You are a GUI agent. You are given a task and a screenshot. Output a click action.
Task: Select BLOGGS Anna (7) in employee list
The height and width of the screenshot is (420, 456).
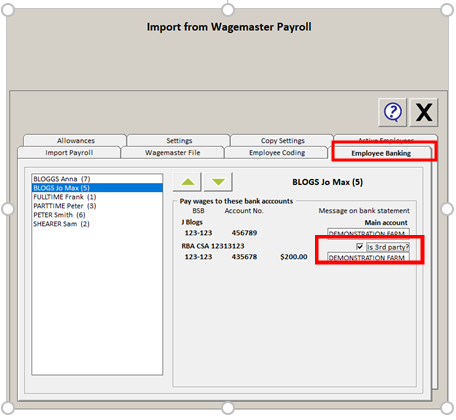tap(97, 179)
